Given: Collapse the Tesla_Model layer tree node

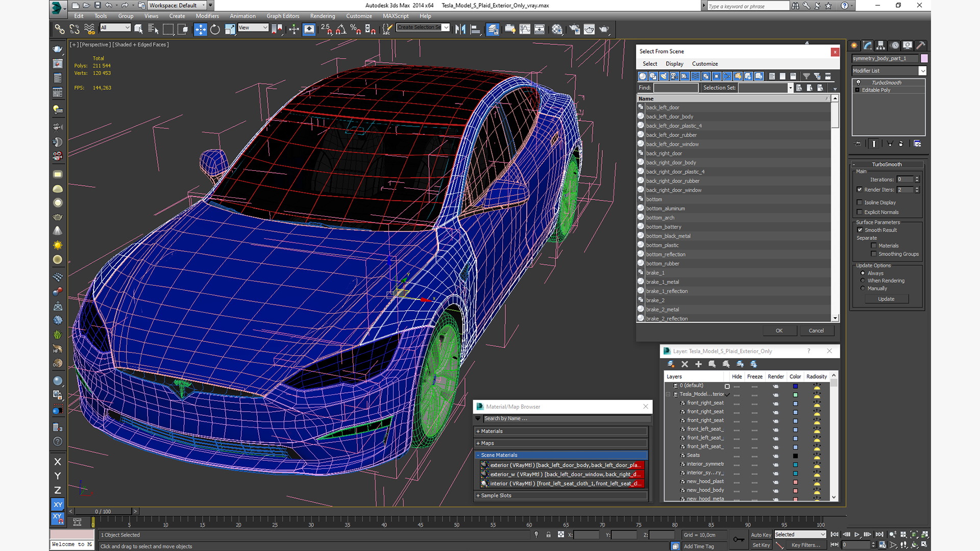Looking at the screenshot, I should [x=668, y=394].
